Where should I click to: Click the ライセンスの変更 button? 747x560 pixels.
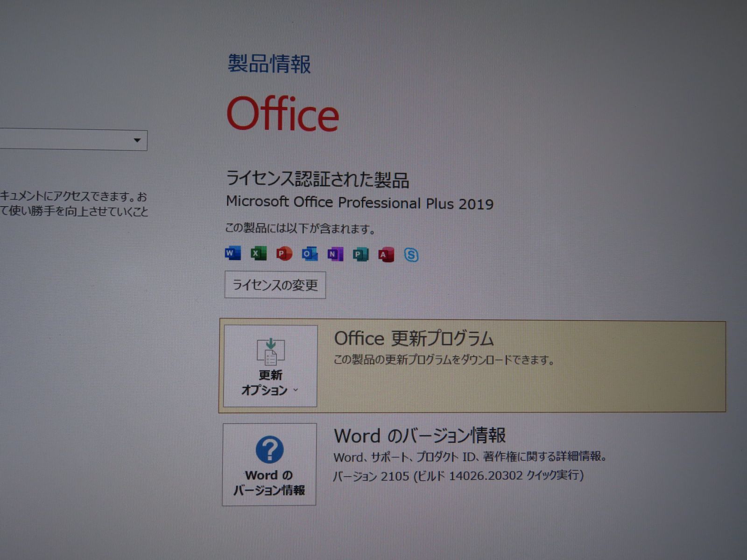coord(275,285)
